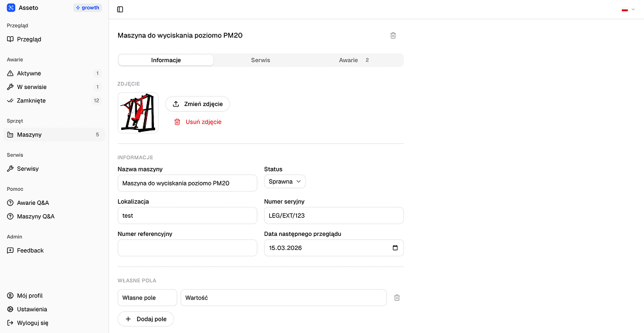Screen dimensions: 644x333
Task: Click the Zmień zdjęcie button
Action: (x=197, y=104)
